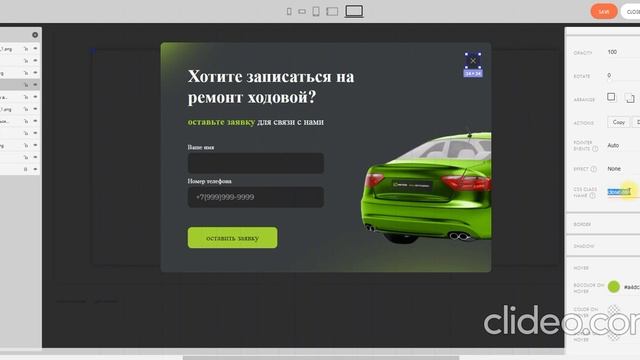The image size is (640, 360).
Task: Select the highlighted row in the layers list
Action: [x=20, y=85]
